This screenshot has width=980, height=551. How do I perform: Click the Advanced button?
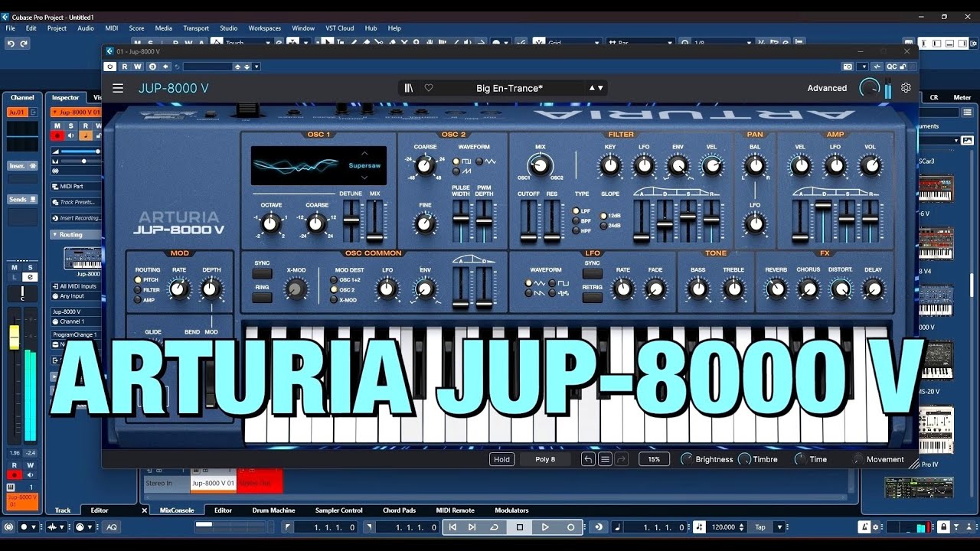827,88
